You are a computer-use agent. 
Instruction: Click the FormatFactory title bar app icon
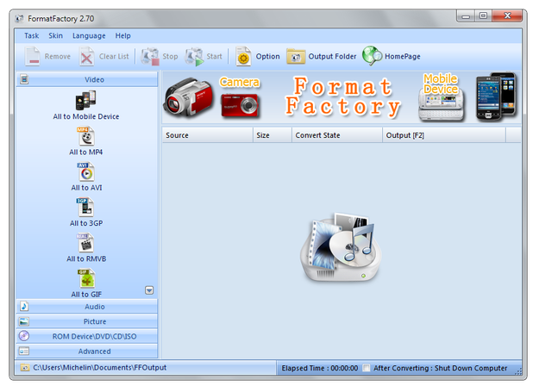tap(19, 19)
